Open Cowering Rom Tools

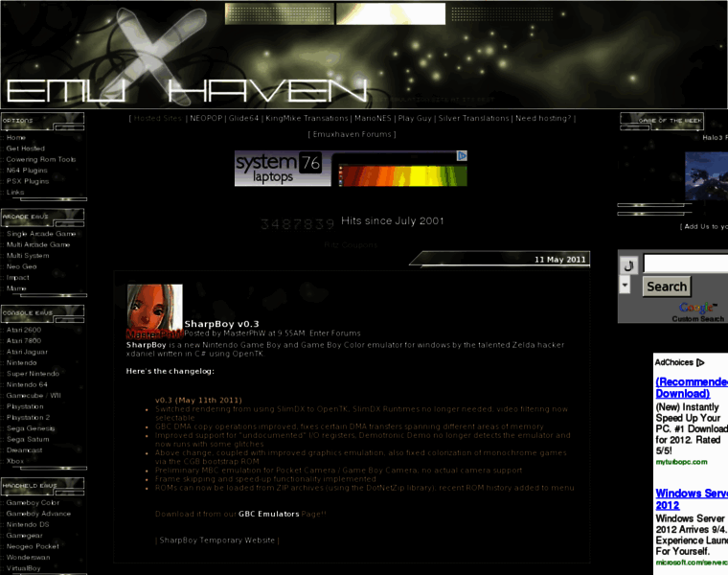coord(41,159)
